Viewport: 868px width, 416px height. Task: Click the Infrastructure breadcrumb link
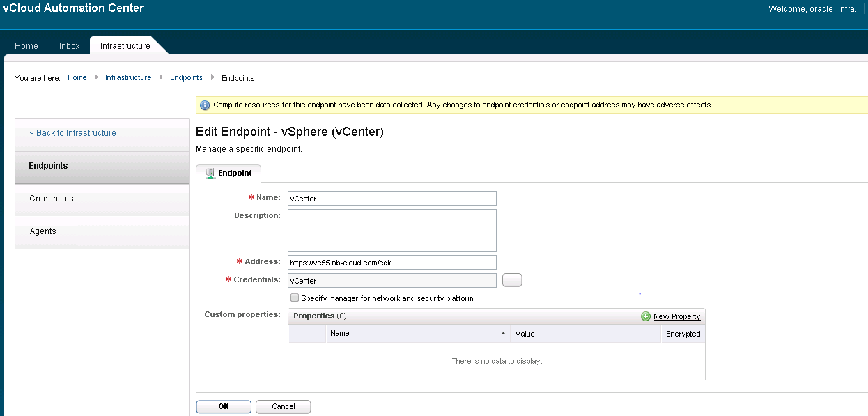pos(128,77)
